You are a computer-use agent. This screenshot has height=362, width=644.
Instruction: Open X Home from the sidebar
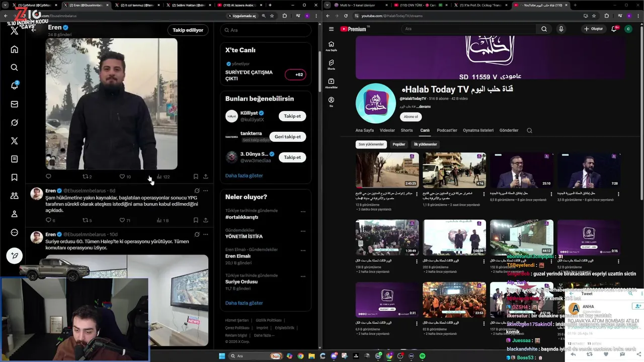tap(14, 49)
